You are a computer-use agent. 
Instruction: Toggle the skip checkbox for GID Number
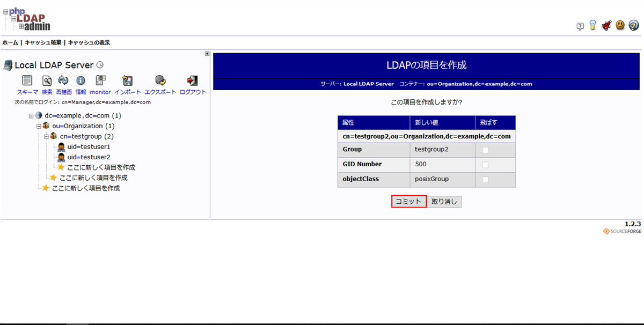coord(485,165)
